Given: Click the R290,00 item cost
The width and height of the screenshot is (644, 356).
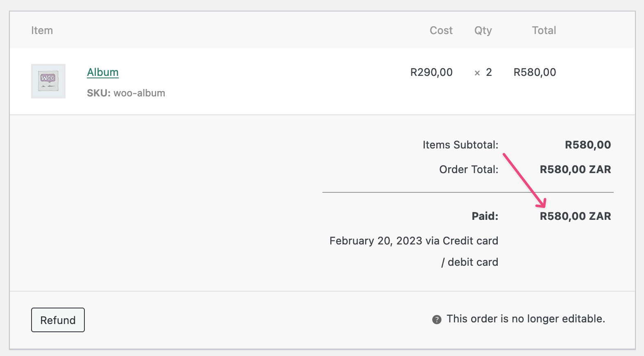Looking at the screenshot, I should pos(431,72).
